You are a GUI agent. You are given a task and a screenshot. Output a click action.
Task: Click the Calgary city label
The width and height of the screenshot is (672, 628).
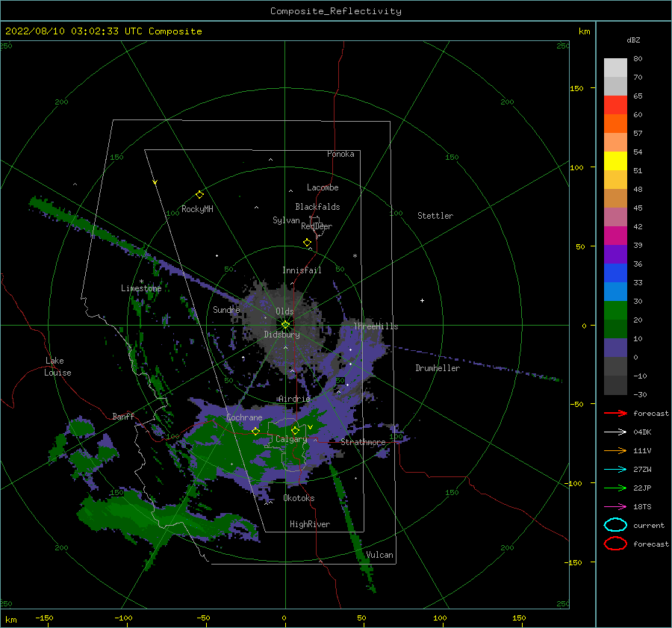click(291, 439)
